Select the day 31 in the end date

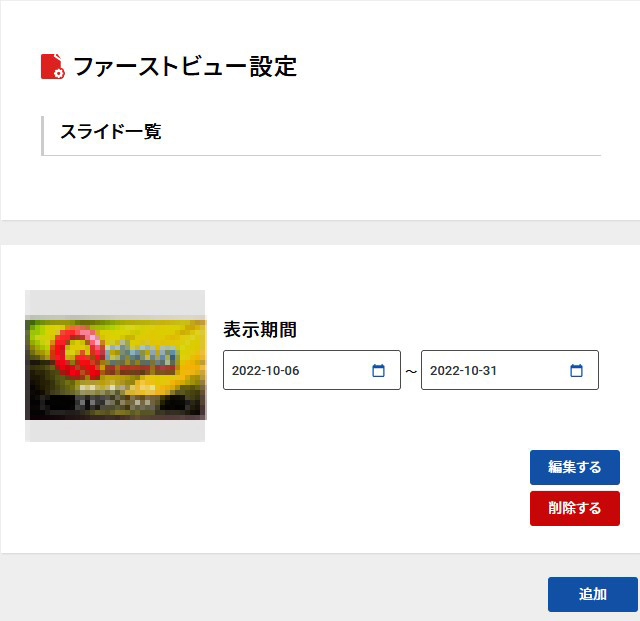click(x=489, y=371)
